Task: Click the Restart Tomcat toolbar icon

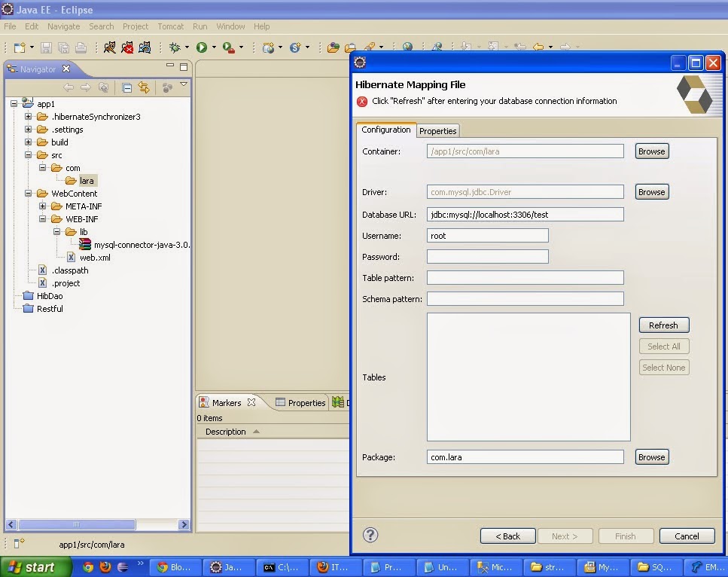Action: tap(145, 47)
